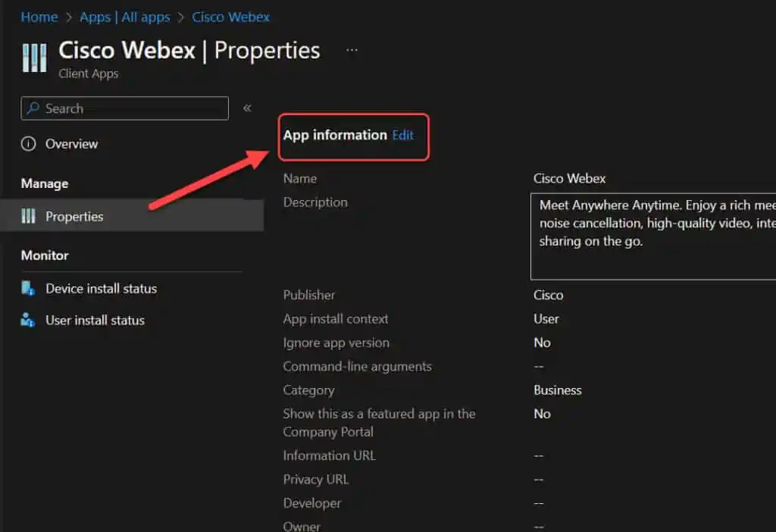Click the Cisco Webex app icon in header

[x=35, y=58]
